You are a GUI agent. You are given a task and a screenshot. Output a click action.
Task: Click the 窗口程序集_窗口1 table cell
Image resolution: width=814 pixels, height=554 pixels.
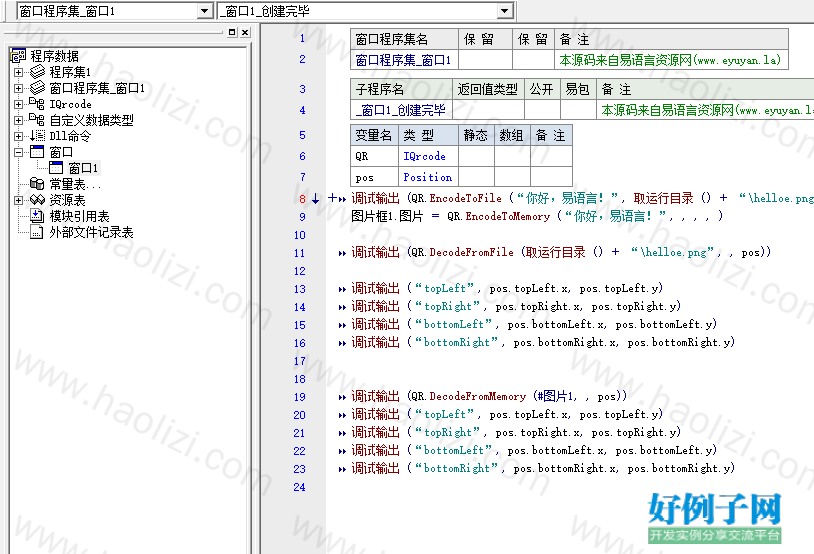[x=404, y=60]
